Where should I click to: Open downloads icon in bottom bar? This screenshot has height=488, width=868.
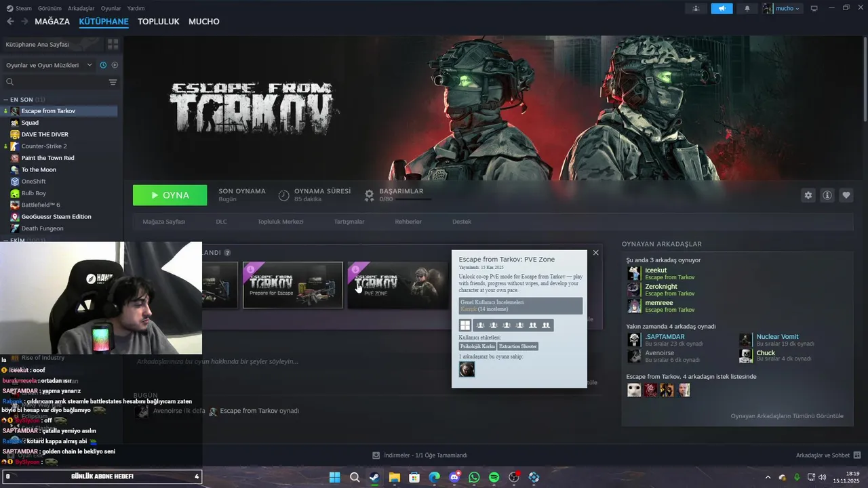pyautogui.click(x=376, y=455)
